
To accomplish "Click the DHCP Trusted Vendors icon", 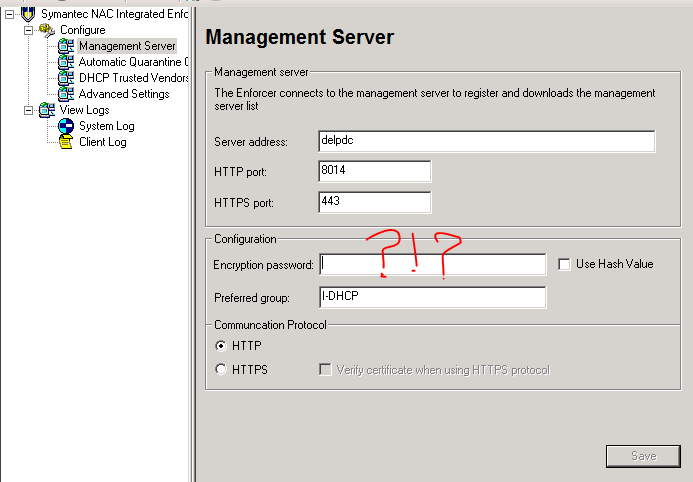I will [66, 78].
